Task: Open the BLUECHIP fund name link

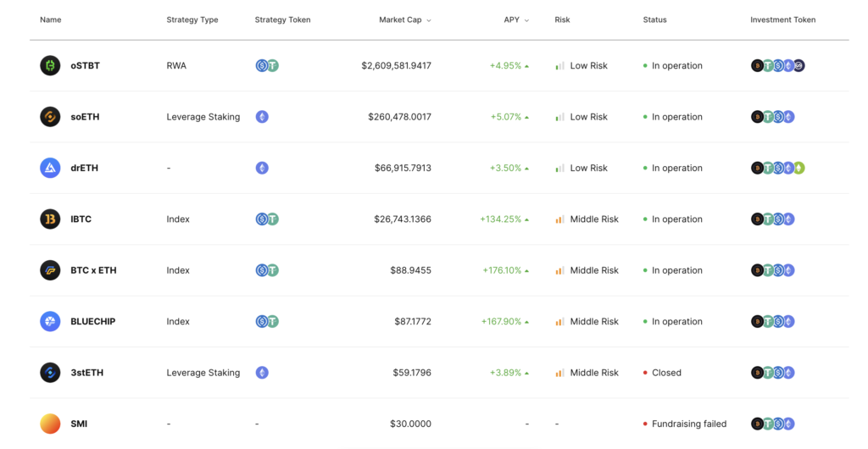Action: pyautogui.click(x=92, y=321)
